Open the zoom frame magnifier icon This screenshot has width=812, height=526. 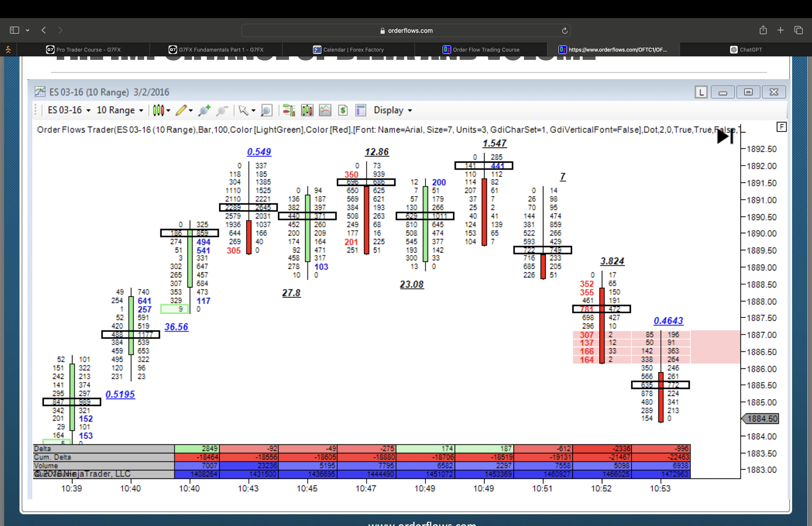click(x=266, y=110)
